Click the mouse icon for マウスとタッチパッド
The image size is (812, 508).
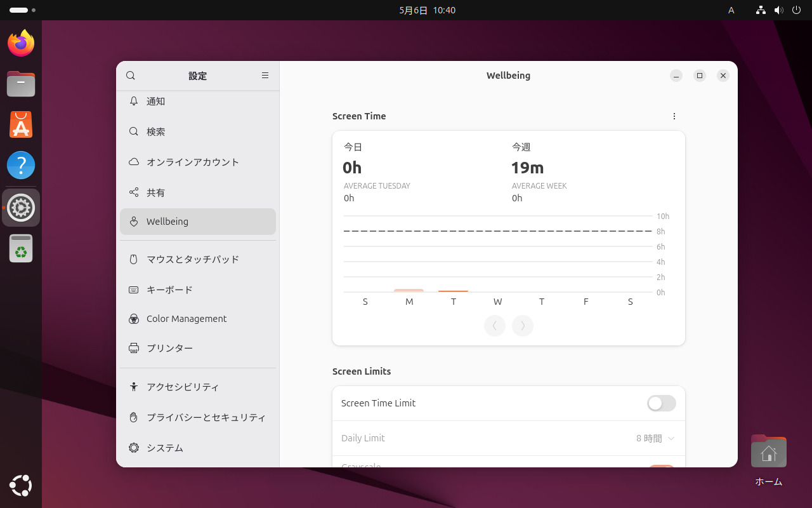click(x=134, y=259)
